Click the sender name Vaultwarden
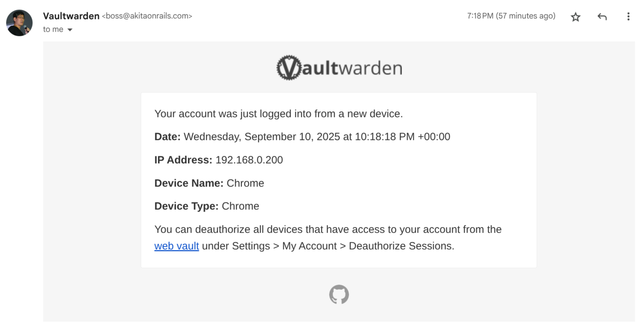 coord(71,16)
